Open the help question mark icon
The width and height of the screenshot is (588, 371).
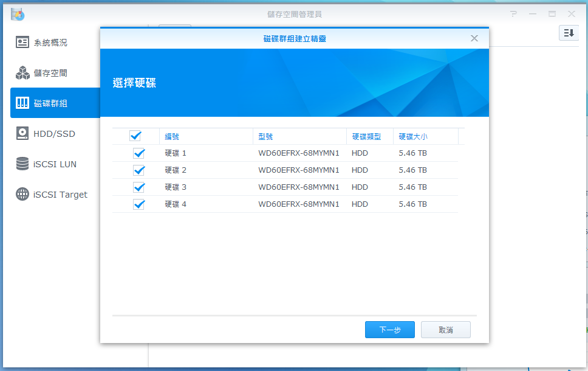point(513,14)
